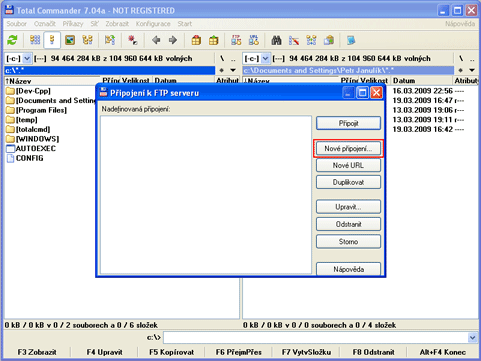Screen dimensions: 481x361
Task: Click the green Refresh arrows toolbar icon
Action: pyautogui.click(x=12, y=40)
